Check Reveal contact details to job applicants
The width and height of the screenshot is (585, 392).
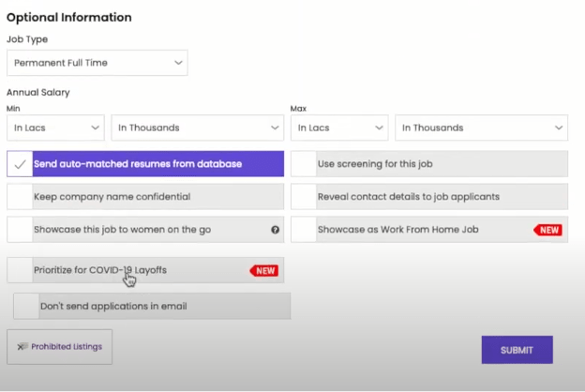click(x=304, y=196)
